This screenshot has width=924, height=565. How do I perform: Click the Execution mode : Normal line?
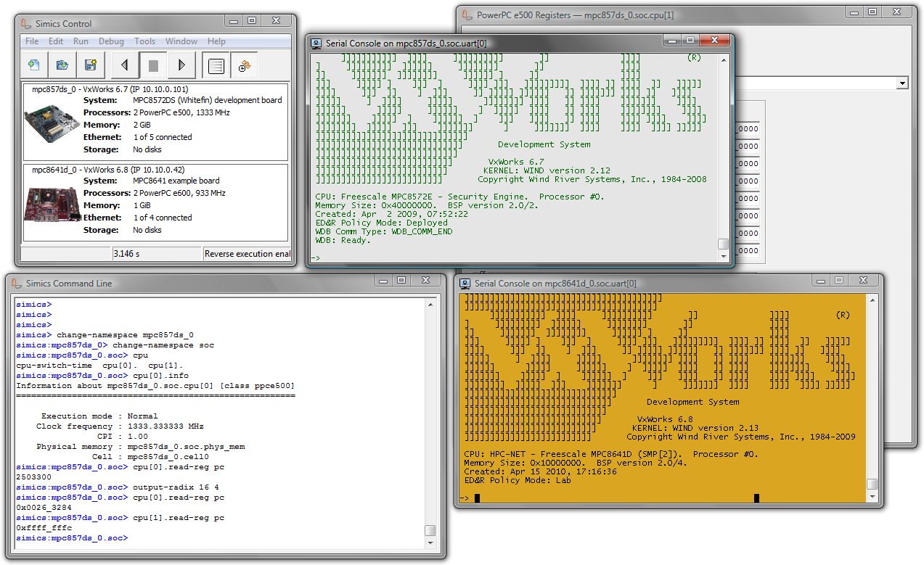99,416
